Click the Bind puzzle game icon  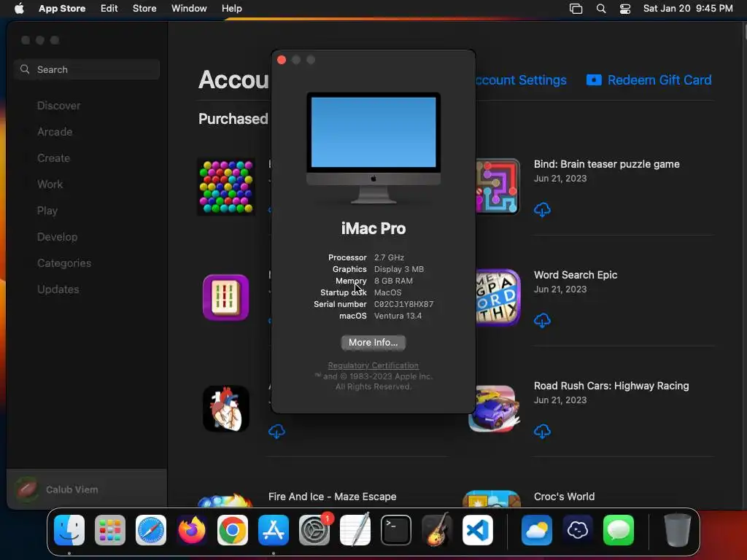click(498, 187)
